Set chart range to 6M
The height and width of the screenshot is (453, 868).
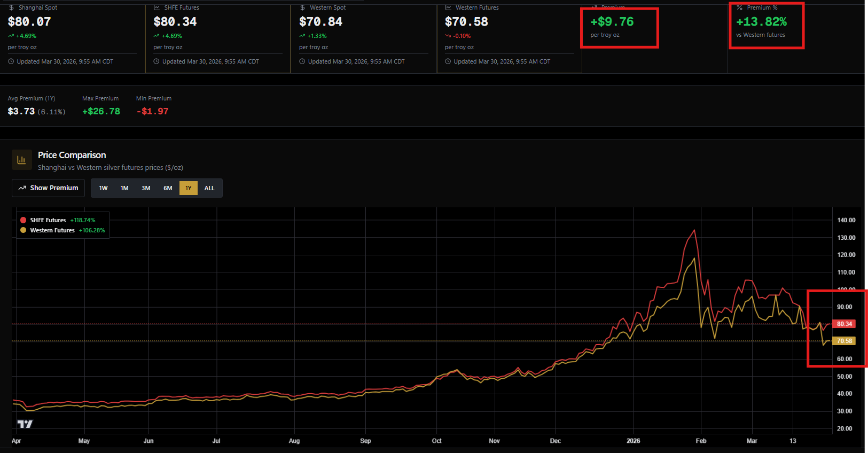click(168, 188)
